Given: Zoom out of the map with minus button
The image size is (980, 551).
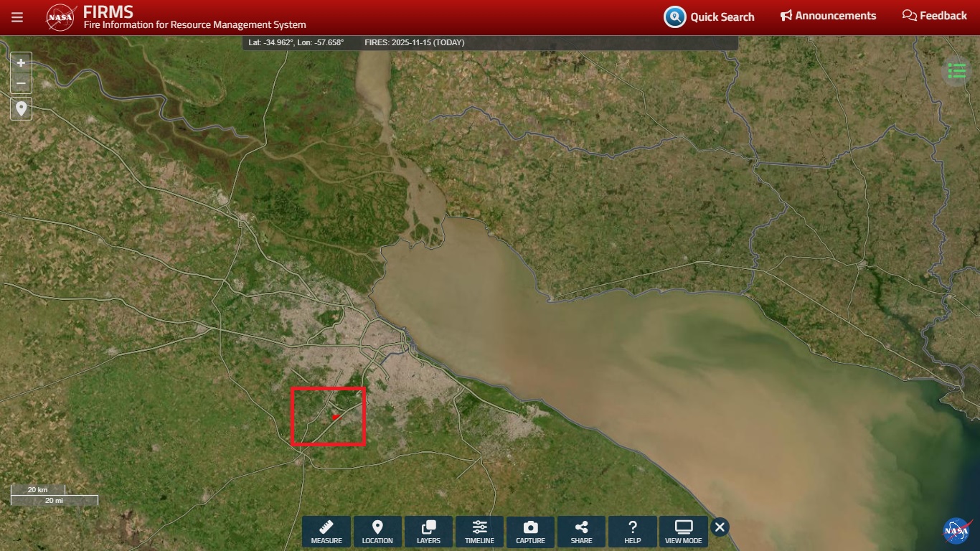Looking at the screenshot, I should coord(21,84).
